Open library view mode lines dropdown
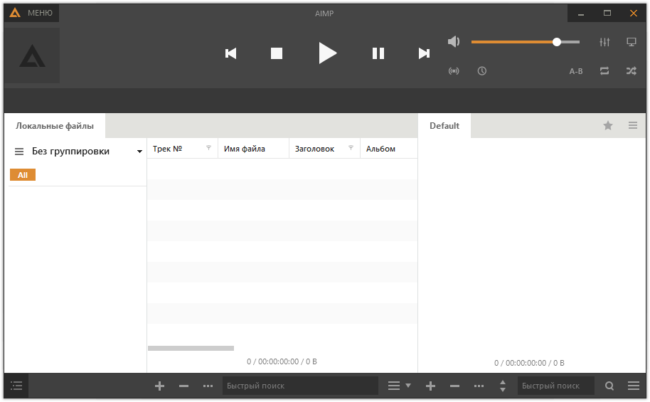The width and height of the screenshot is (650, 402). 399,386
